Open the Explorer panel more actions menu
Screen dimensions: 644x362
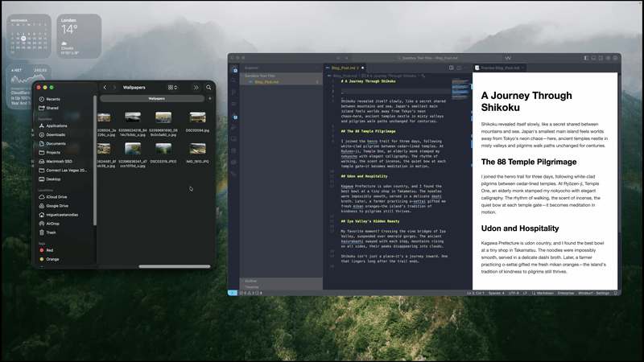click(316, 68)
